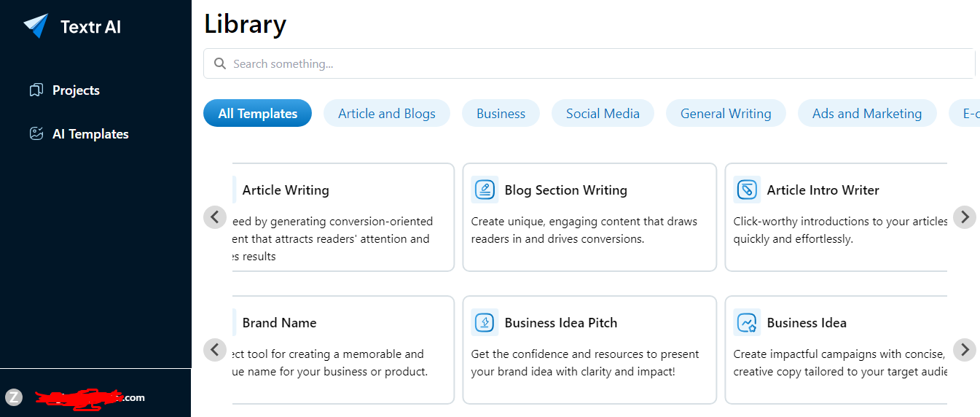Click the AI Templates sidebar icon
Screen dimensions: 980x417
[36, 134]
